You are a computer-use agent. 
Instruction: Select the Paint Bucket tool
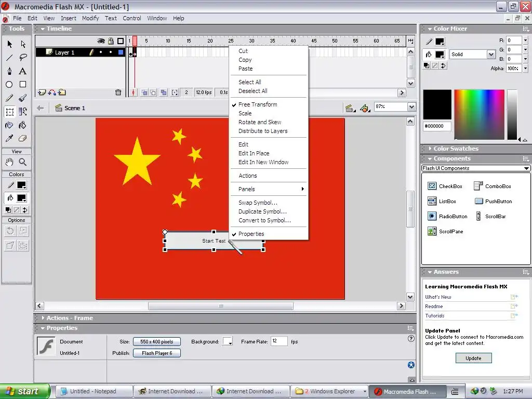tap(23, 125)
